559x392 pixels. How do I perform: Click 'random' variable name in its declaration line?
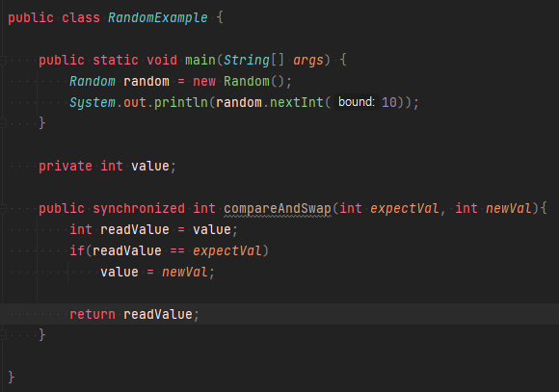click(x=146, y=81)
